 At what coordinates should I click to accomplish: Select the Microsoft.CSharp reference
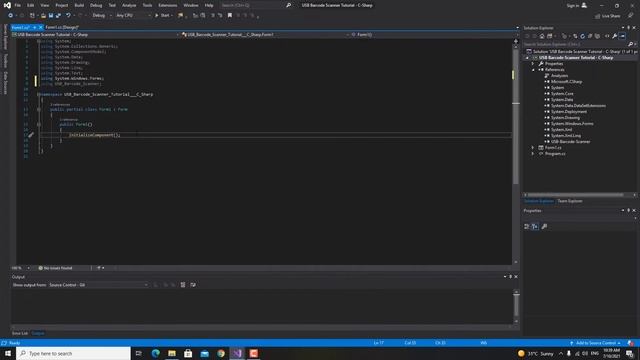[566, 82]
